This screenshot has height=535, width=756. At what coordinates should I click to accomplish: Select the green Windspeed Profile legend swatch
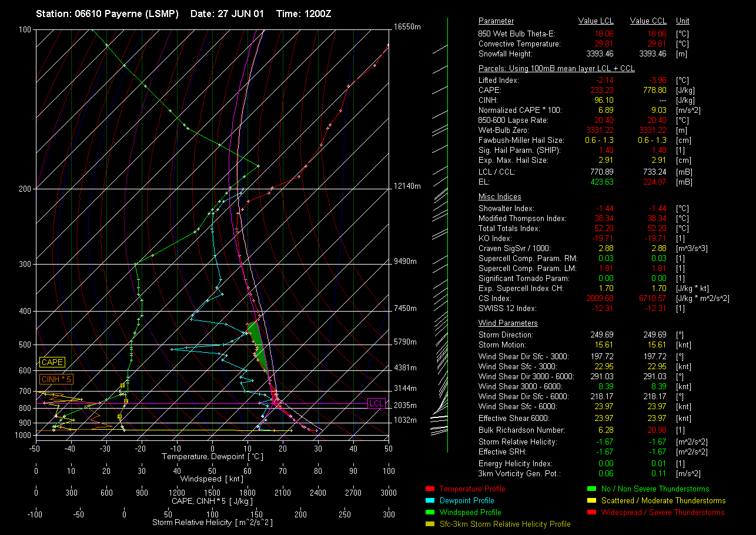click(x=429, y=513)
